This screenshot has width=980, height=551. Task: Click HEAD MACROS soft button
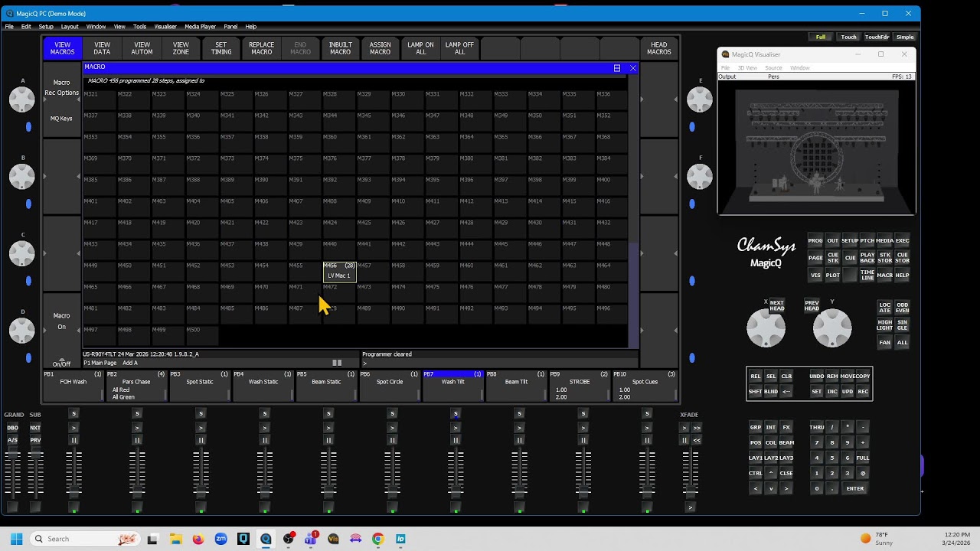[658, 48]
